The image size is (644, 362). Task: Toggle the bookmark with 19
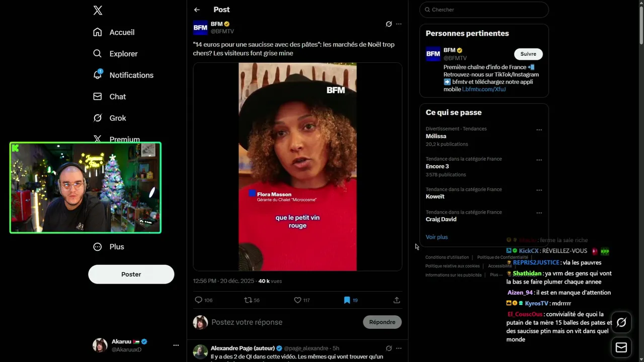[x=351, y=300]
